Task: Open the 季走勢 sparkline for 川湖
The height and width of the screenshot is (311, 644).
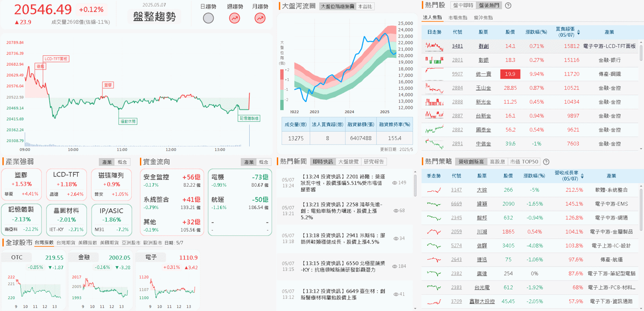Action: (x=434, y=232)
